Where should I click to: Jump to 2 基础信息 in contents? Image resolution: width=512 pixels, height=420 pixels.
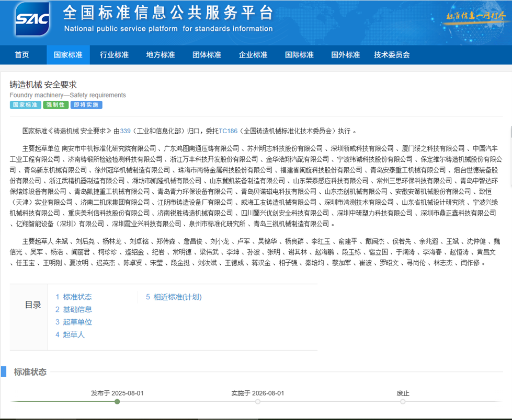pos(74,309)
